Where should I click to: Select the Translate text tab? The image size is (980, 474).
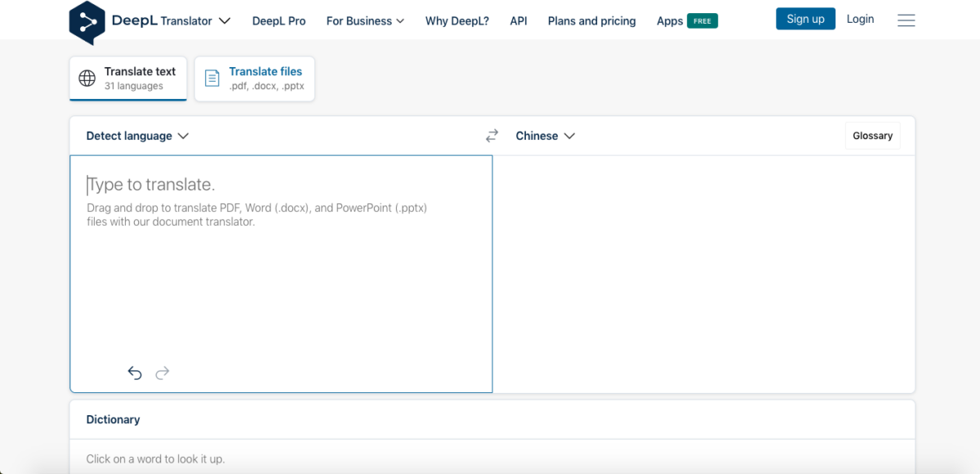coord(128,78)
